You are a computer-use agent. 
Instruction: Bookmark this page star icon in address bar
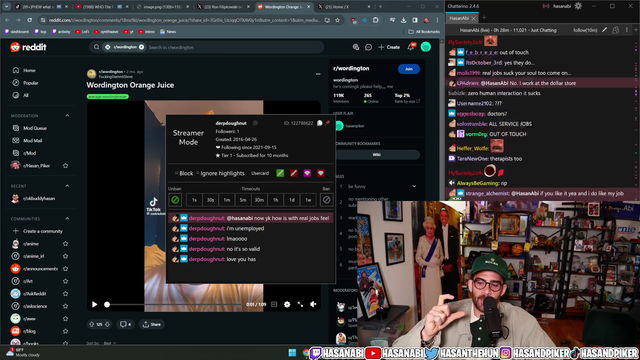pos(338,20)
